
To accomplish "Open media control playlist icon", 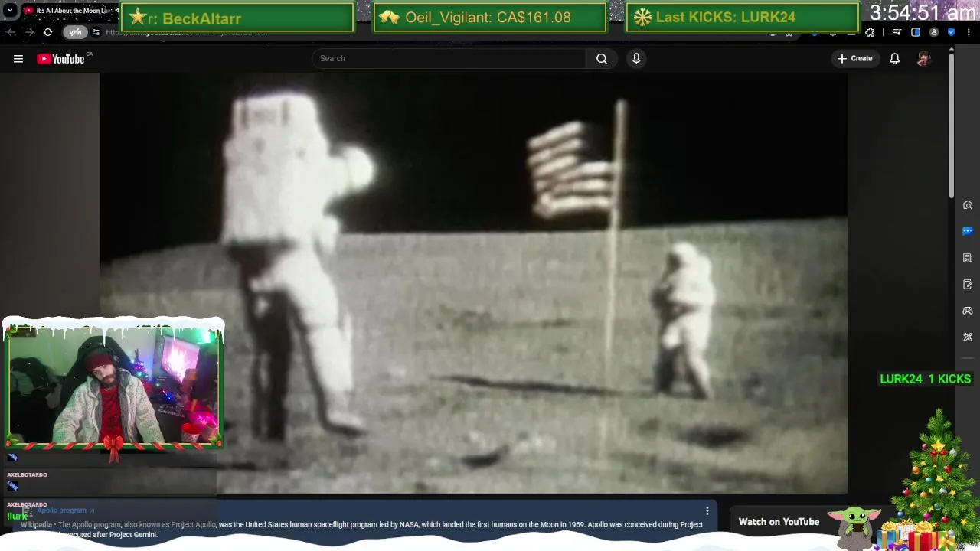I will pos(897,32).
